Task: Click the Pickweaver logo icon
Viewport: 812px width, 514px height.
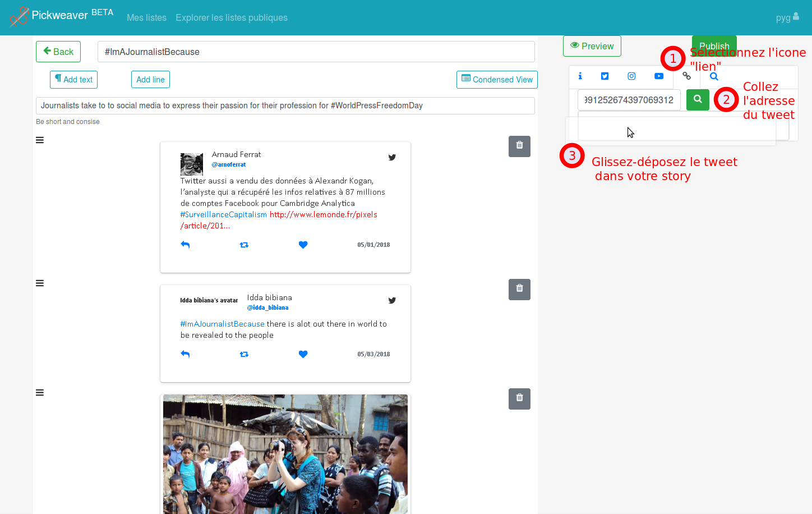Action: pos(19,16)
